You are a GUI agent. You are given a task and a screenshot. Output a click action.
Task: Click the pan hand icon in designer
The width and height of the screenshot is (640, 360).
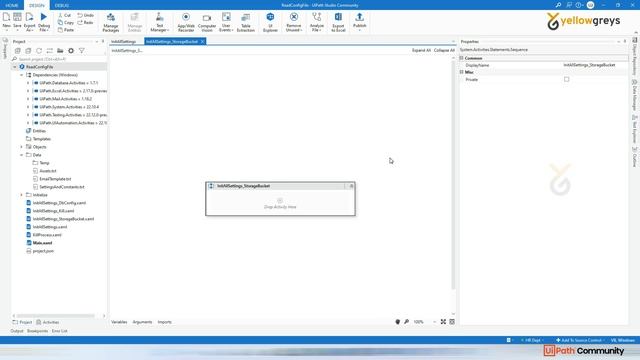click(x=398, y=322)
